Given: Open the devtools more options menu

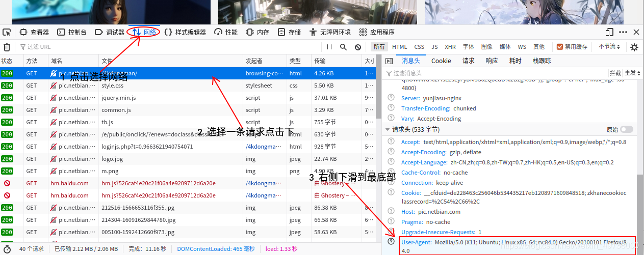Looking at the screenshot, I should tap(622, 32).
